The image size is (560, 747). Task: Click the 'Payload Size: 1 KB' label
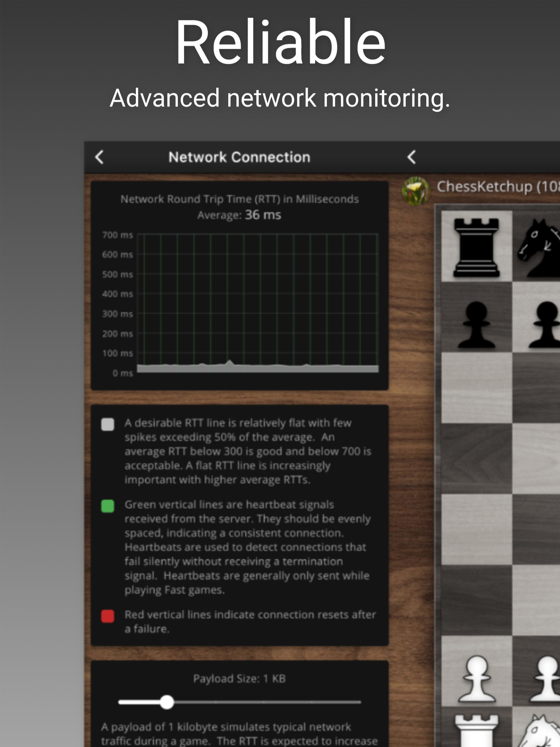click(x=239, y=679)
